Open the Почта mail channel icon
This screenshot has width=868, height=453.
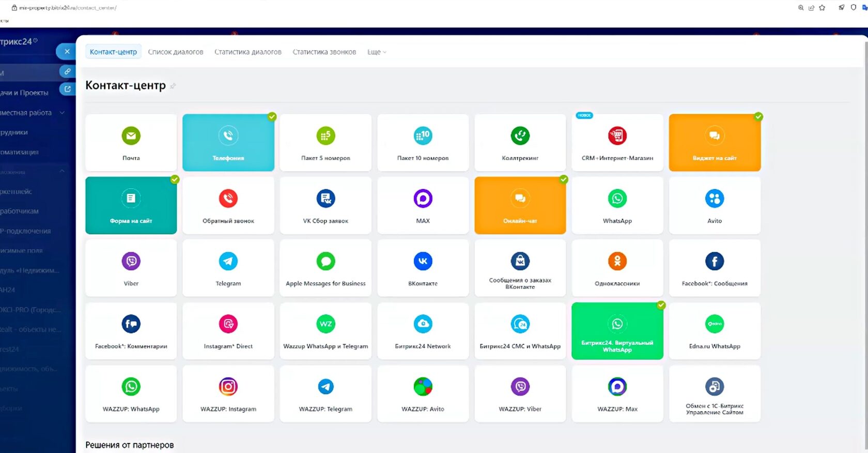click(131, 136)
